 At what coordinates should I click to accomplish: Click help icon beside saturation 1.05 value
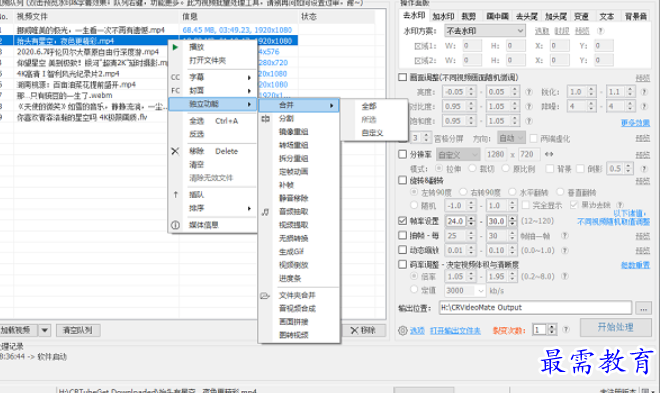pos(528,121)
